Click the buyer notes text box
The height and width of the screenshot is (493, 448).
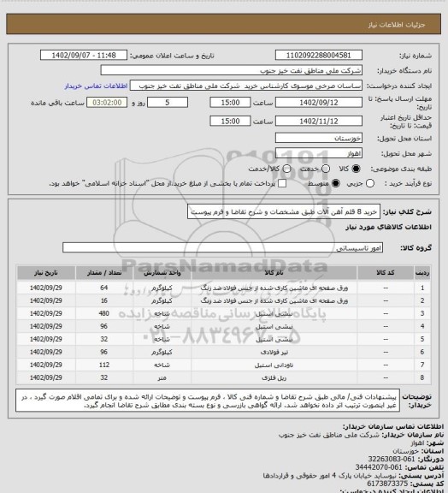208,401
